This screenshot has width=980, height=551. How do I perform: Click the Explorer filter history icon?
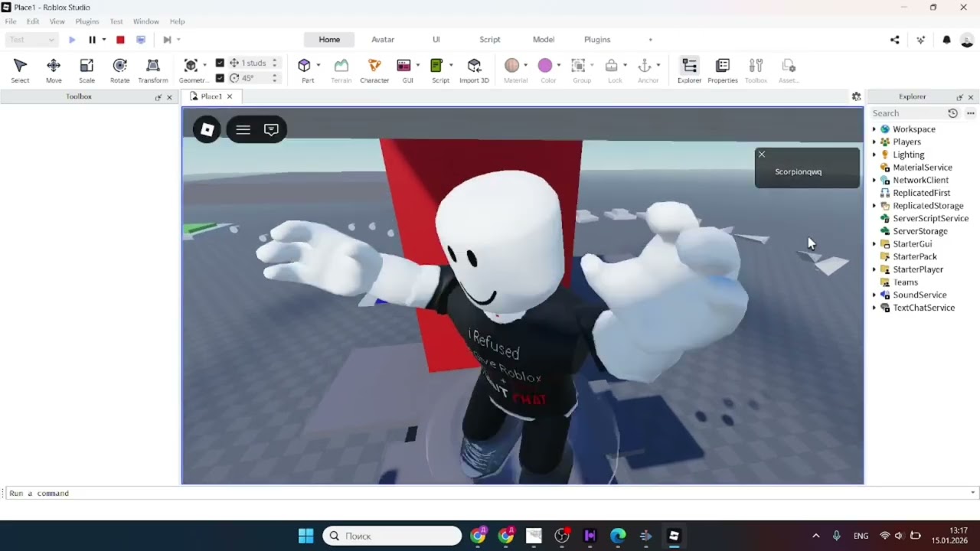(x=952, y=113)
